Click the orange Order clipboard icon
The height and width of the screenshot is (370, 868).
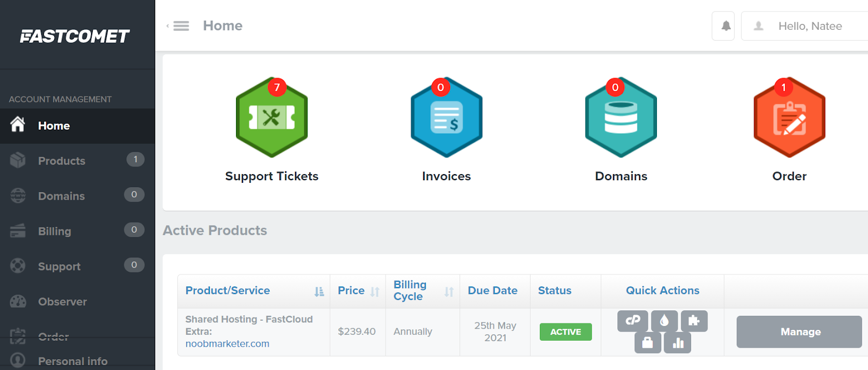point(789,118)
